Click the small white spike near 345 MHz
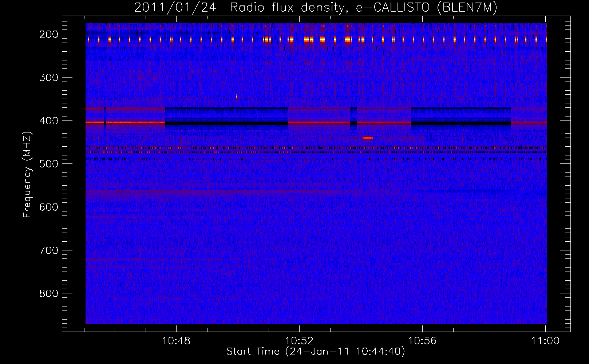 click(x=236, y=96)
